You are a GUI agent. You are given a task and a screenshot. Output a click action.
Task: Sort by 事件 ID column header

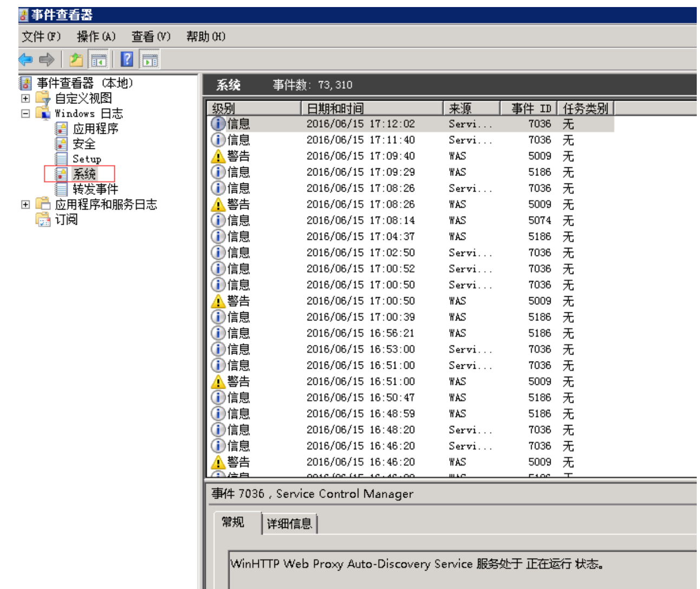(x=530, y=108)
